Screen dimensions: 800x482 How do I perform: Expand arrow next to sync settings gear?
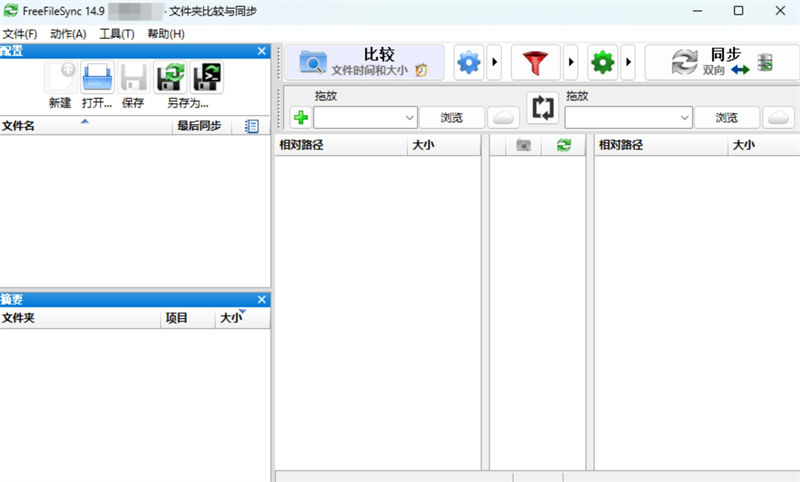pyautogui.click(x=629, y=63)
